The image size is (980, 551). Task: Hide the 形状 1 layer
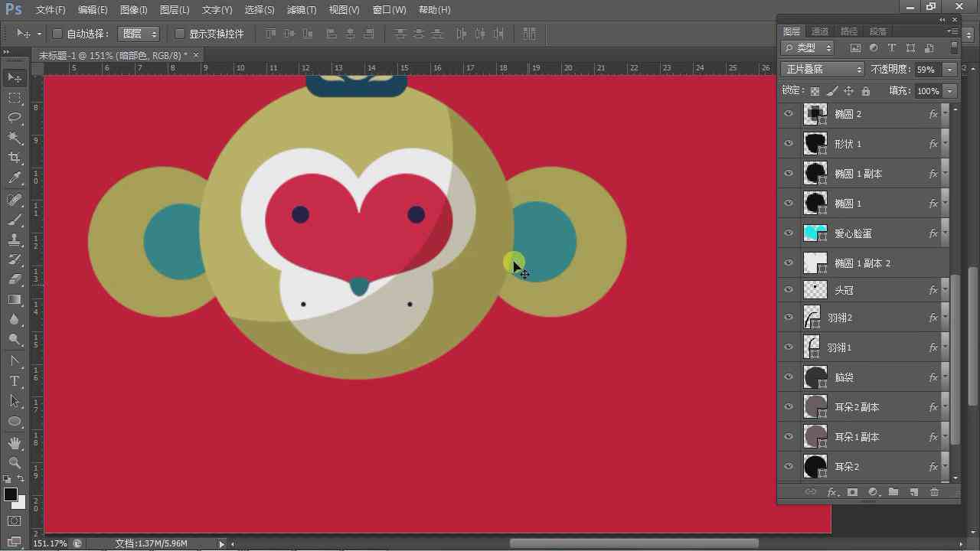coord(789,144)
